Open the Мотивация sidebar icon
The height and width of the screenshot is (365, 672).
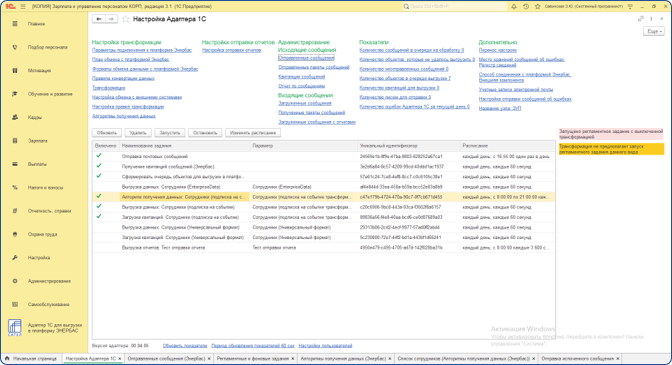[x=15, y=71]
